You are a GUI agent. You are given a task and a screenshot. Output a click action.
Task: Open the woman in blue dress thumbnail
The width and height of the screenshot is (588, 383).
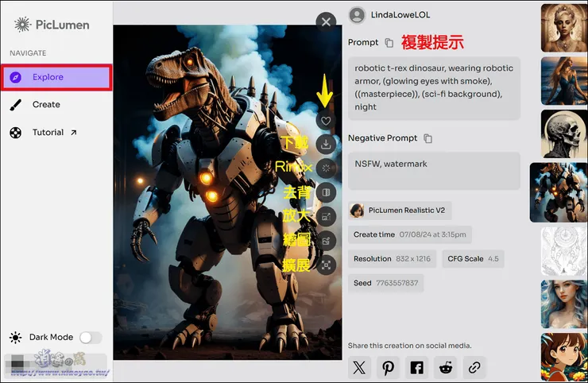[x=564, y=81]
